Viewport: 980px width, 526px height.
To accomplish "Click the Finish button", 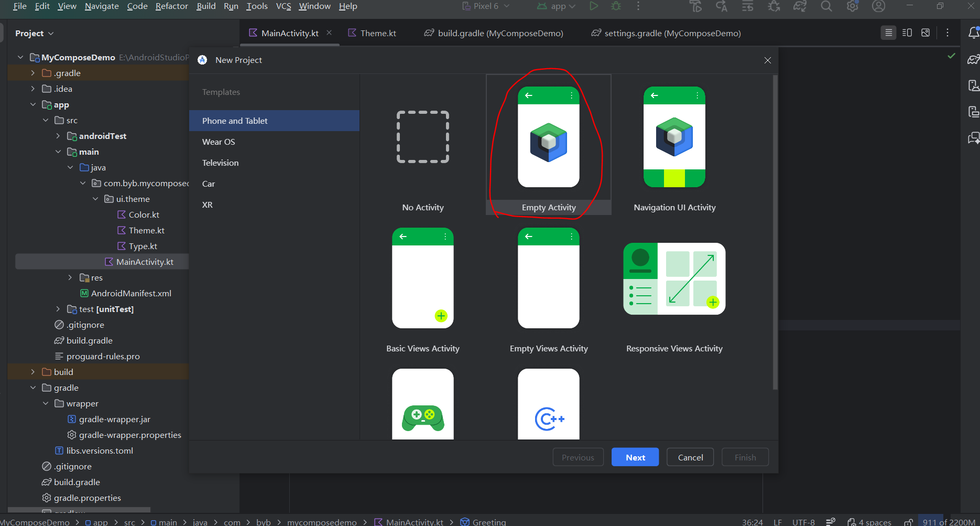I will (745, 457).
